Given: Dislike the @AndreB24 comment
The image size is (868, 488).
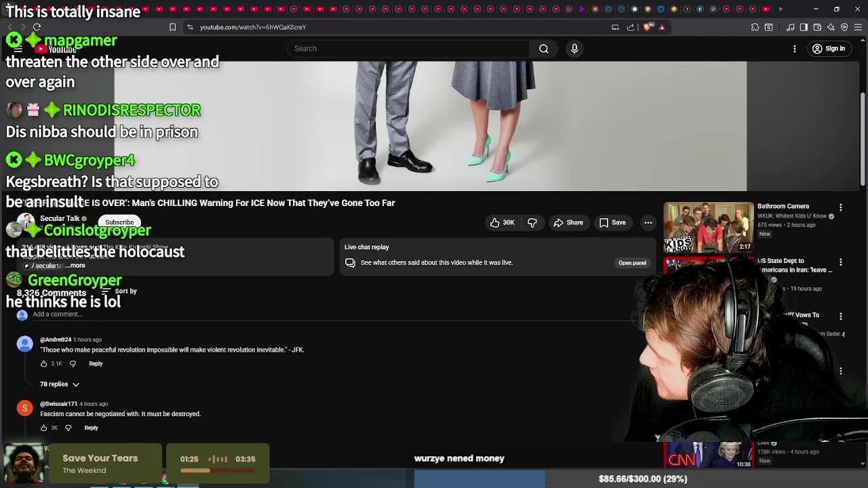Looking at the screenshot, I should click(73, 364).
